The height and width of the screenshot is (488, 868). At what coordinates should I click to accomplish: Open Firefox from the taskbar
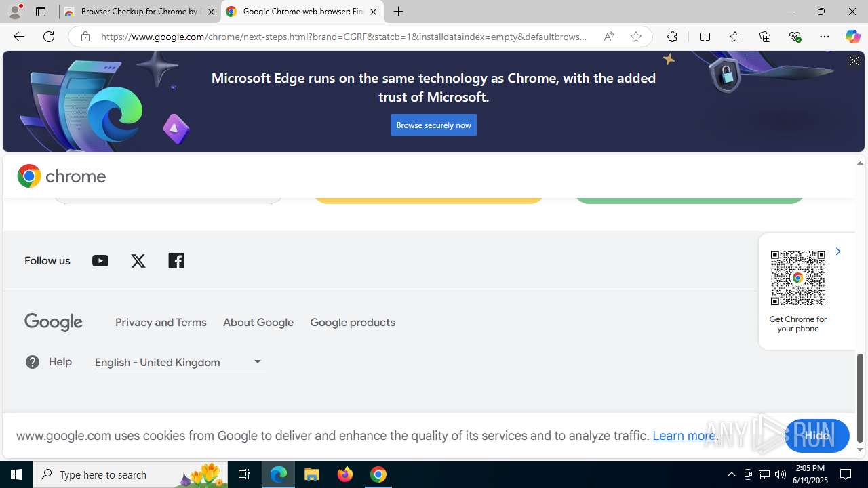point(345,474)
